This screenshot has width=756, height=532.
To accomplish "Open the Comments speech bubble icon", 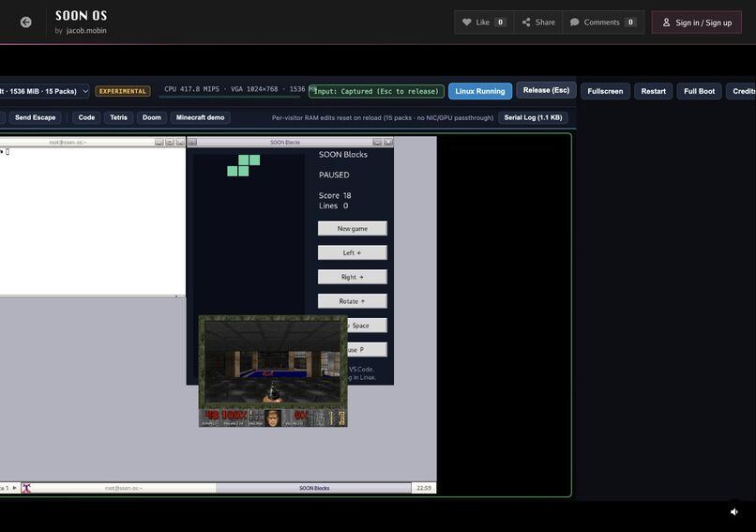I will (x=574, y=23).
